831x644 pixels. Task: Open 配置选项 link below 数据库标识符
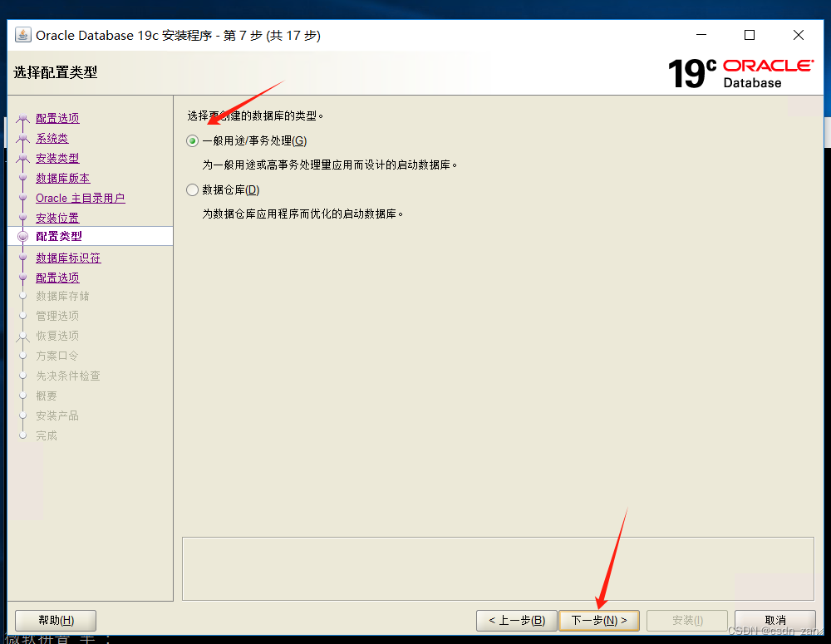57,278
